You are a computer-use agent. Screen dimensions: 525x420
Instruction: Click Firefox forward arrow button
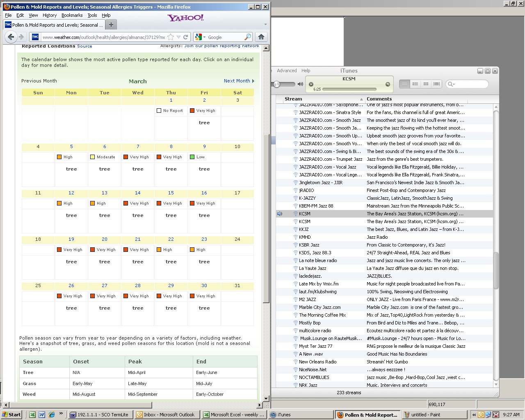(x=21, y=37)
